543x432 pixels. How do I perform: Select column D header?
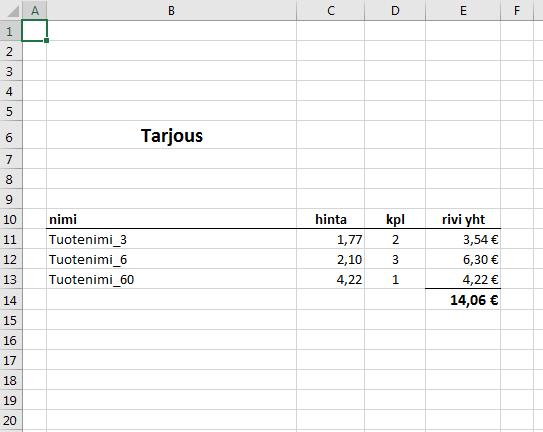pos(395,10)
